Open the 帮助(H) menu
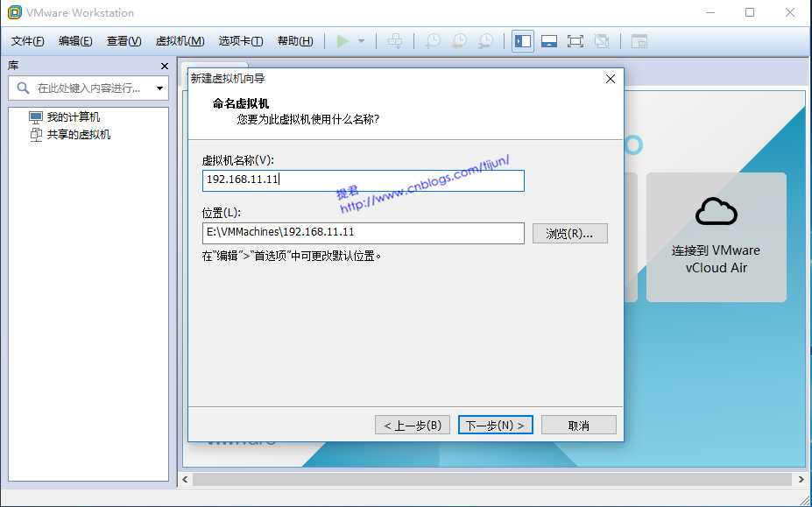 tap(295, 41)
